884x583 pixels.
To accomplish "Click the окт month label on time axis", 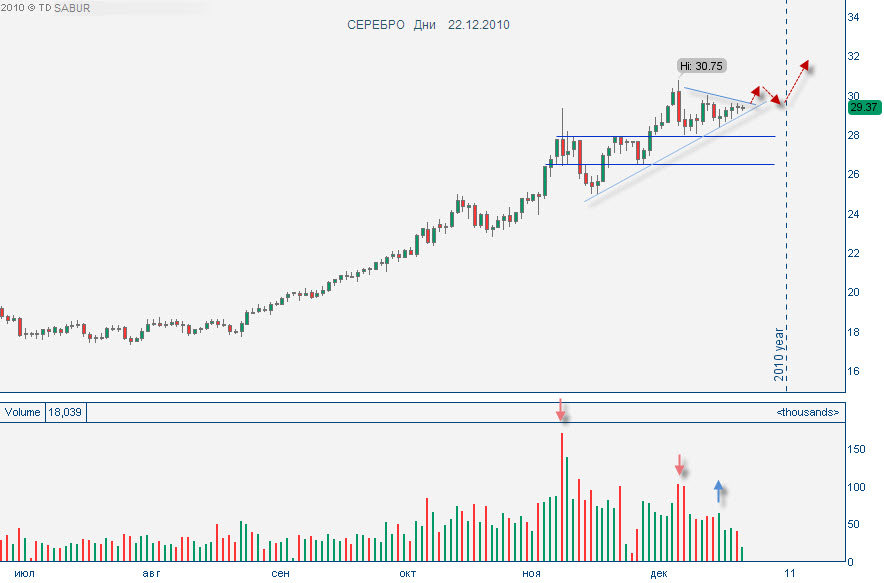I will (x=408, y=573).
